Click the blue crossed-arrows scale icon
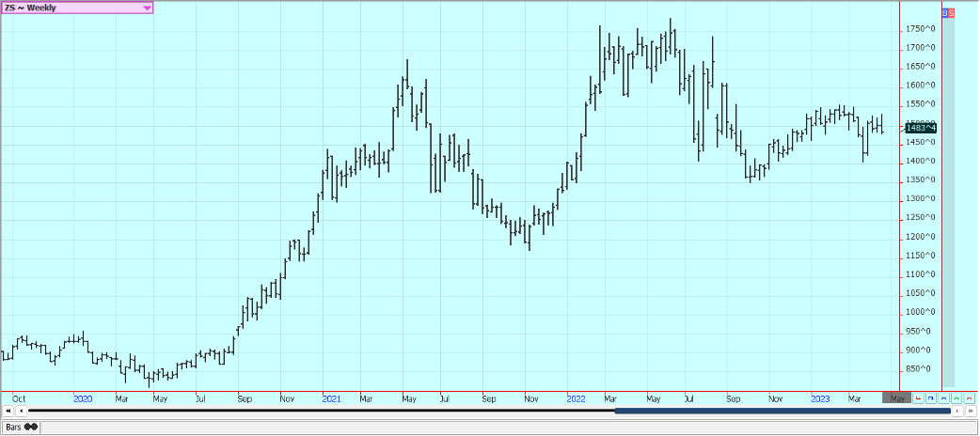The image size is (980, 436). (x=943, y=397)
